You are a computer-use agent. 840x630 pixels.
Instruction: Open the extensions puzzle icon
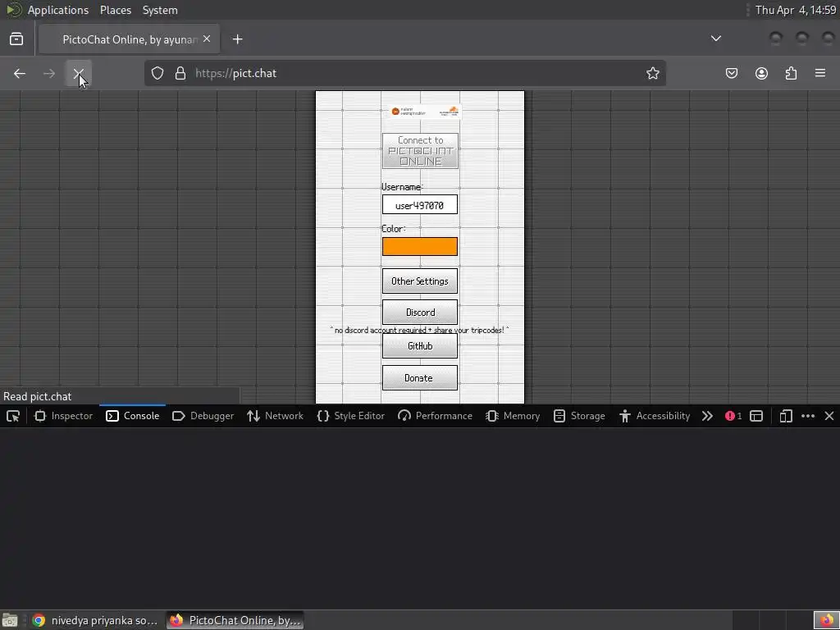point(792,73)
